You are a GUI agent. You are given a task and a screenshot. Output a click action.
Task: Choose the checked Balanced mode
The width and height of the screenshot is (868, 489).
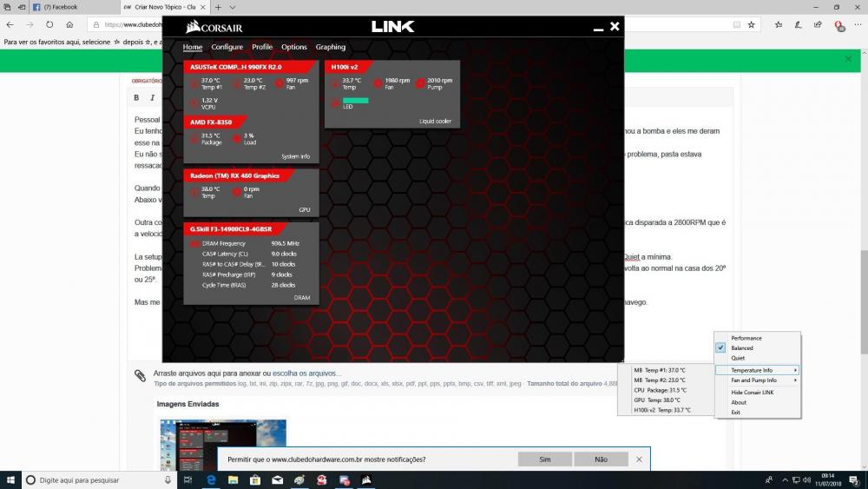(x=741, y=348)
